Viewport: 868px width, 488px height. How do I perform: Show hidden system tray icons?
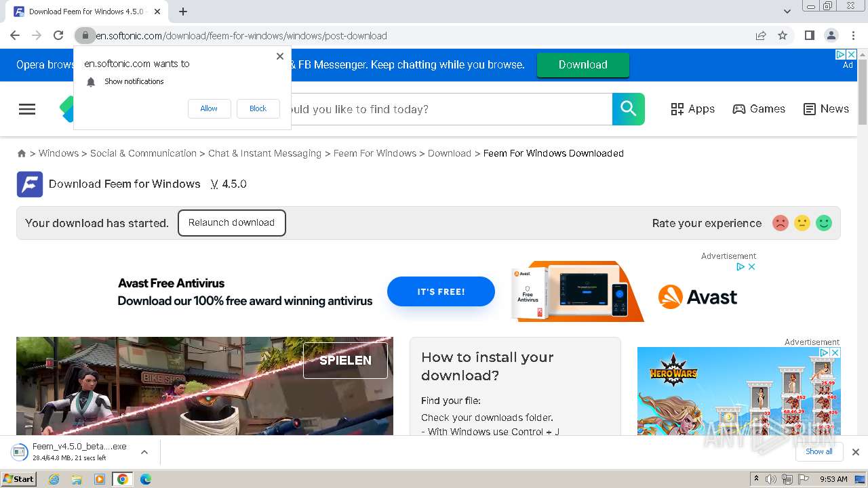[x=756, y=479]
